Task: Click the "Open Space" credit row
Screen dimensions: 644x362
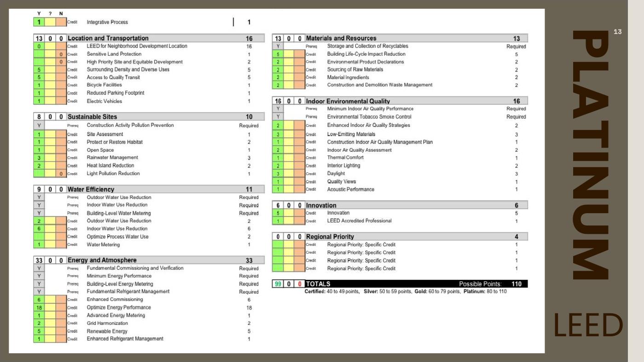Action: [100, 150]
